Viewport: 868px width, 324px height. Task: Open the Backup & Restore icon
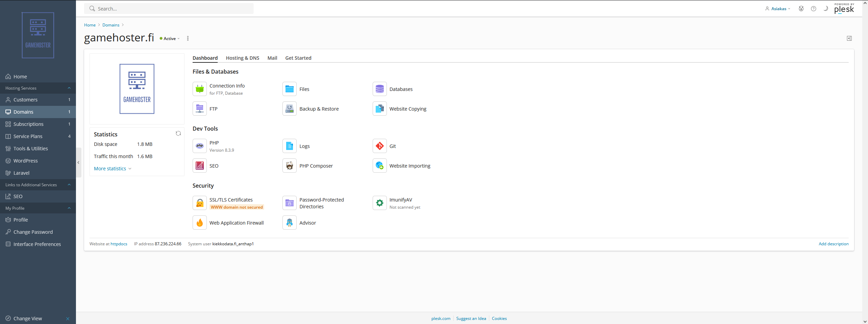[x=290, y=109]
